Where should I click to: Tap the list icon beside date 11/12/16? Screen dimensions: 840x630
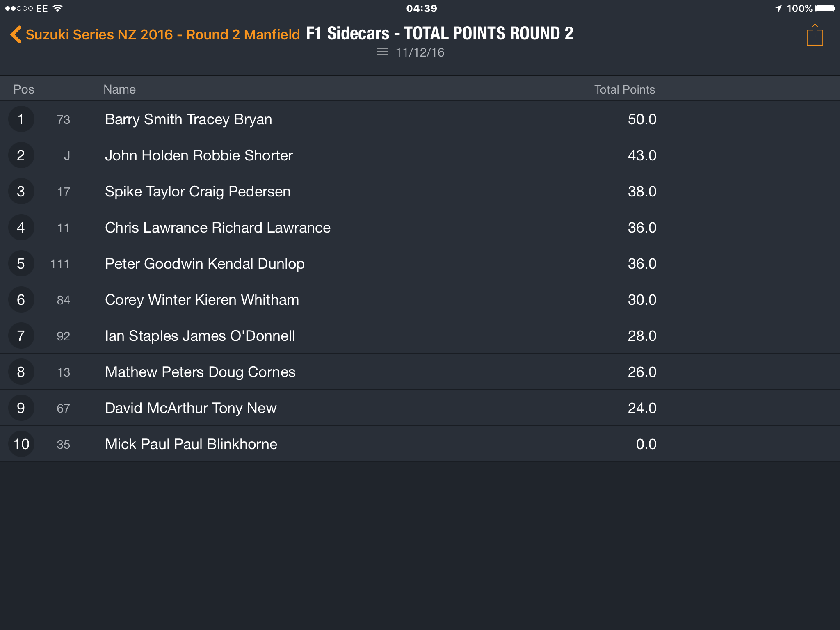tap(382, 52)
